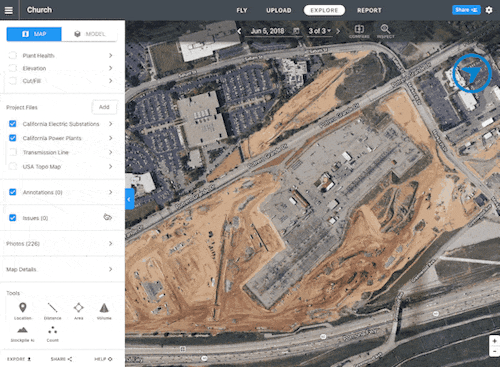Image resolution: width=500 pixels, height=367 pixels.
Task: Click the Add project files button
Action: coord(104,107)
